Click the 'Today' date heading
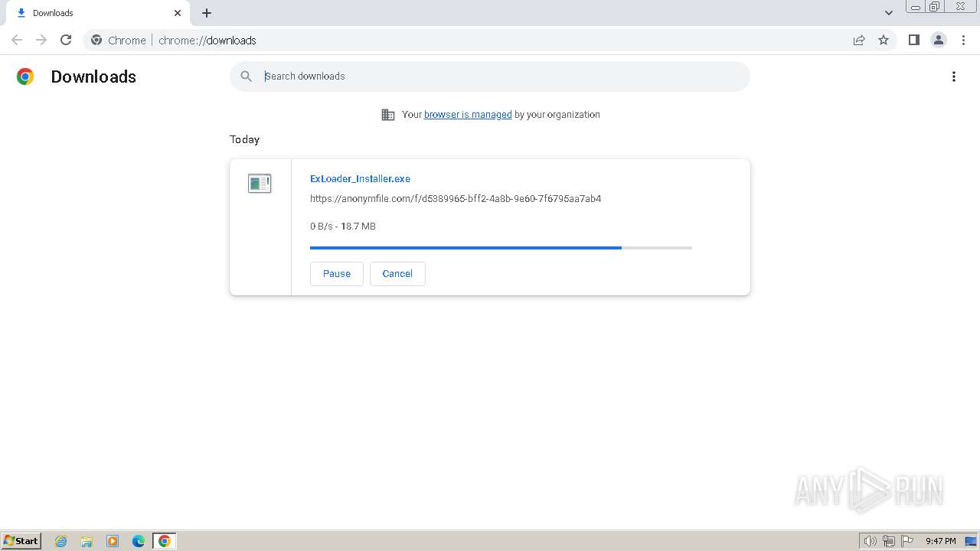The width and height of the screenshot is (980, 551). pos(244,139)
